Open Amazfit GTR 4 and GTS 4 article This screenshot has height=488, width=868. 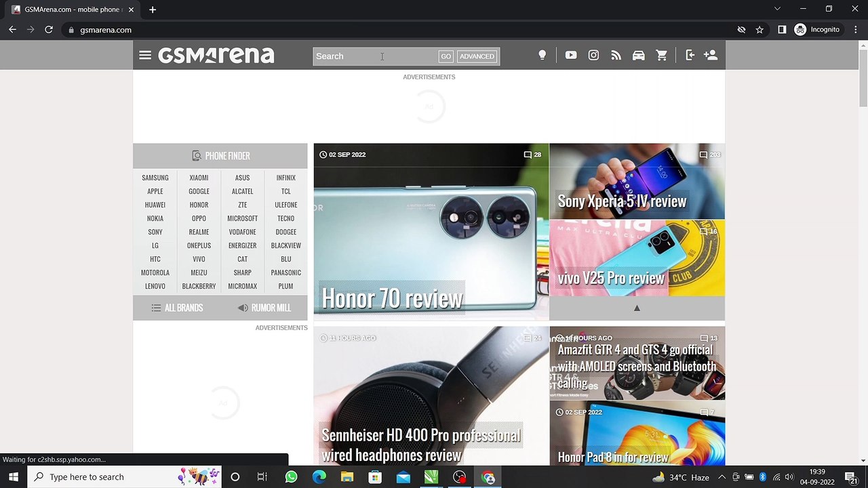coord(637,363)
